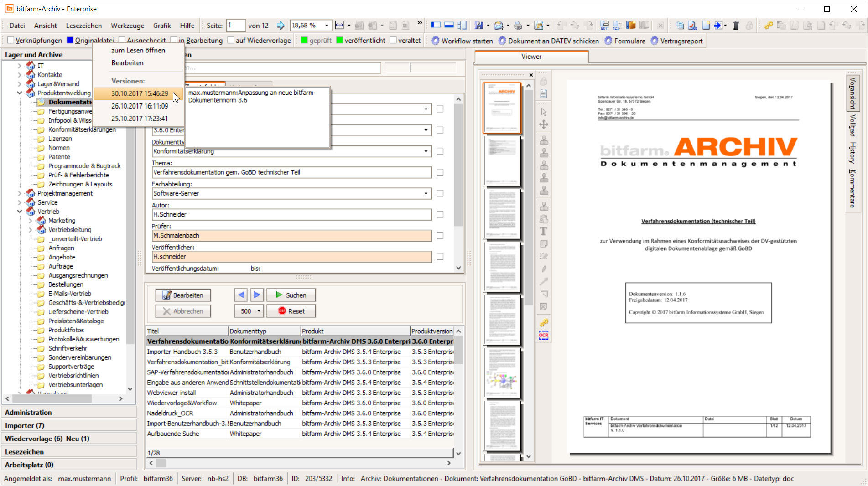Tick the checkbox beside the Thema field
Screen dimensions: 868x486
coord(440,172)
